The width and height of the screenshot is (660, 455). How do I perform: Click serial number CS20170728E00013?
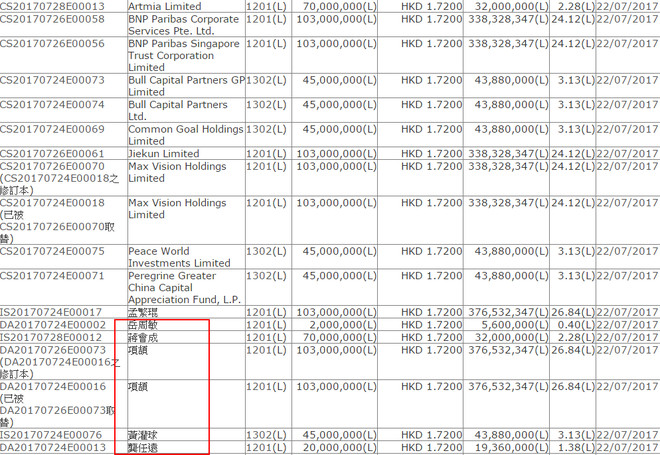coord(52,6)
